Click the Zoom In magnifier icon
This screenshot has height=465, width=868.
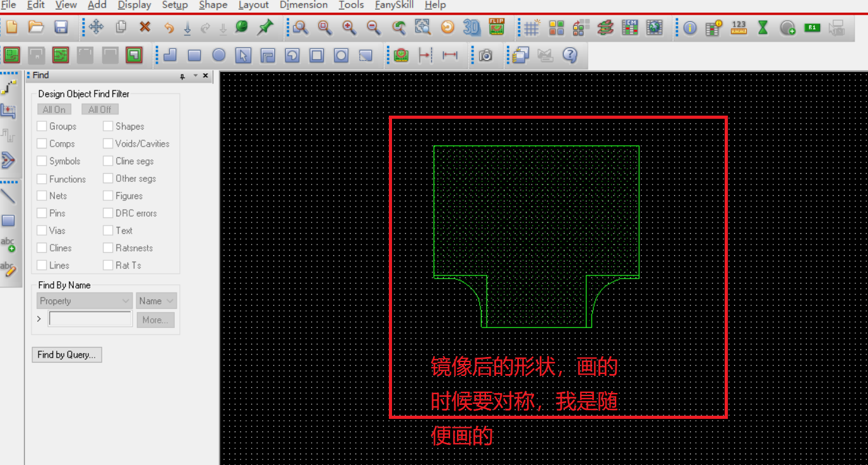(x=349, y=27)
